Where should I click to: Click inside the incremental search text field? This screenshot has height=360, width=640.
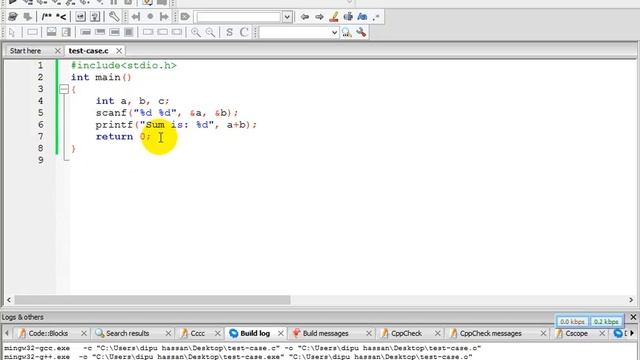point(238,17)
